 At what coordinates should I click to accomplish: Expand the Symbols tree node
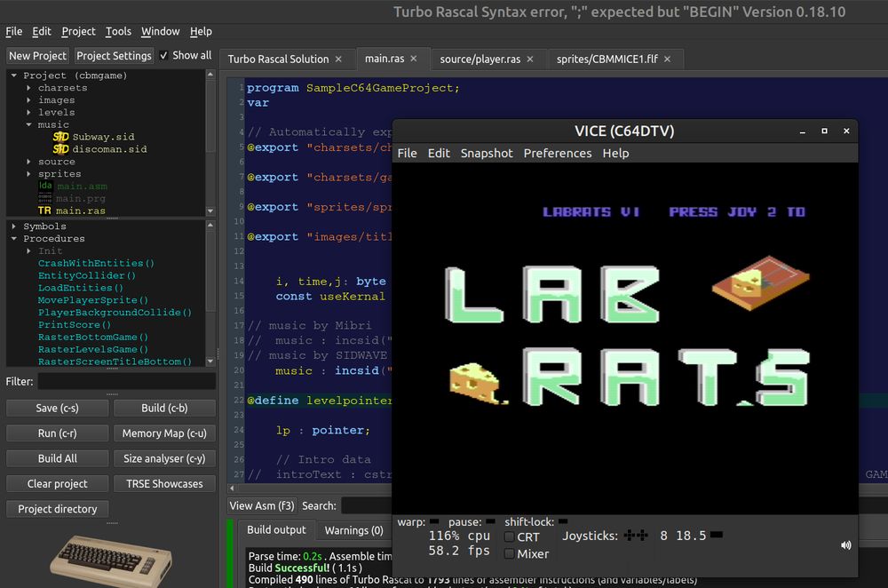point(14,226)
